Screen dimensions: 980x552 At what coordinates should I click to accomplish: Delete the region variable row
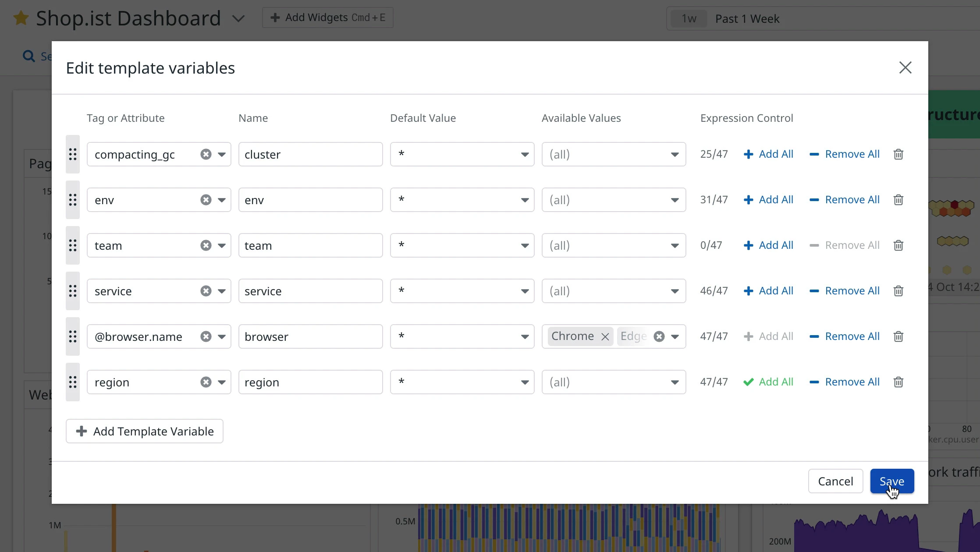point(898,382)
